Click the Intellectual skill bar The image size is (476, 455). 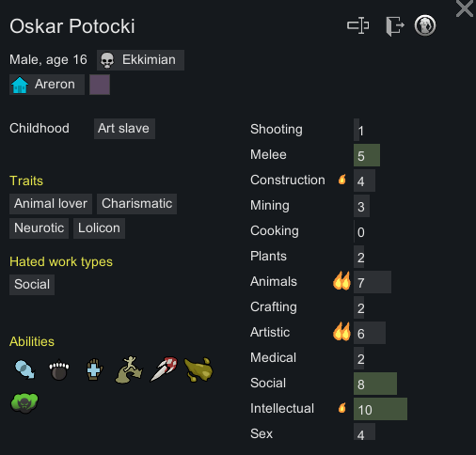click(x=380, y=409)
